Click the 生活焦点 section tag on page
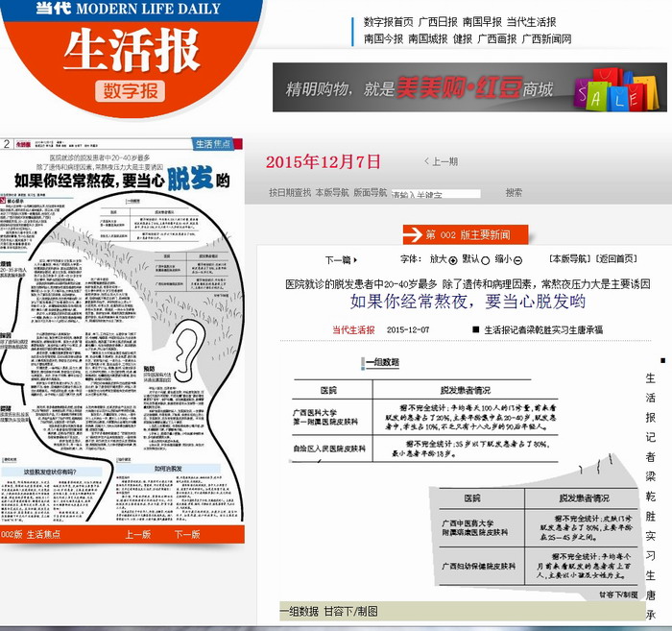The width and height of the screenshot is (672, 631). pos(213,144)
